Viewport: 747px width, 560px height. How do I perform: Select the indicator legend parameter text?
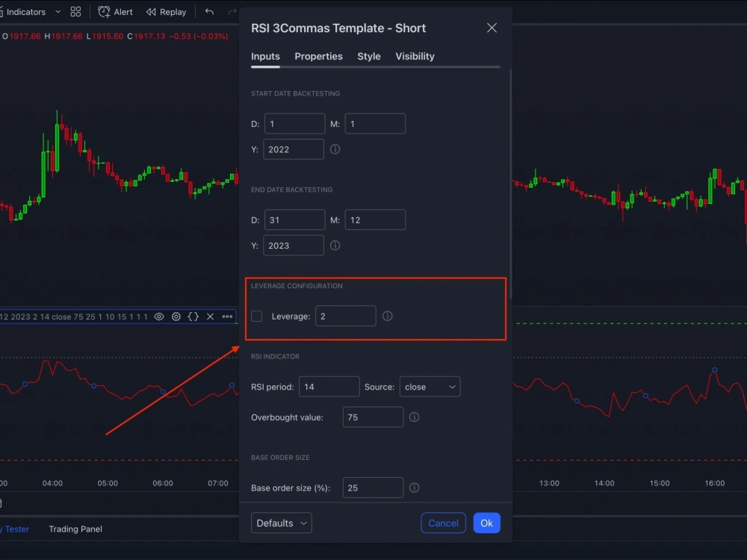(x=74, y=317)
